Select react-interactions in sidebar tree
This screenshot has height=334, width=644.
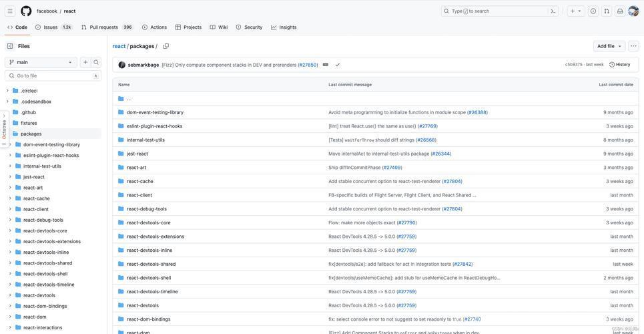(43, 327)
